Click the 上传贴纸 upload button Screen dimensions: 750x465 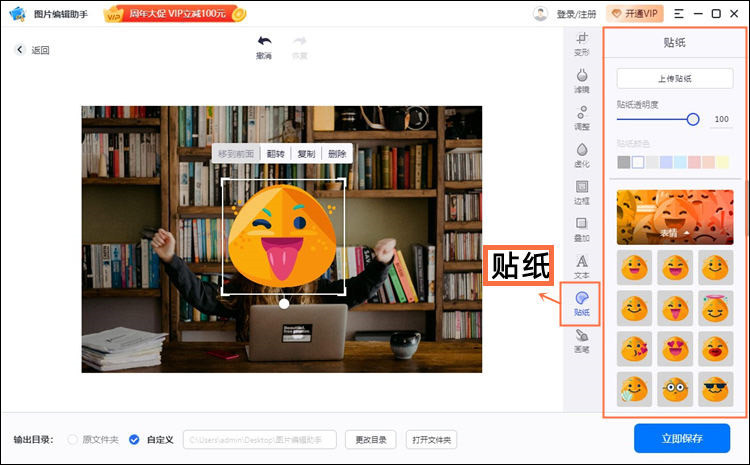tap(674, 78)
